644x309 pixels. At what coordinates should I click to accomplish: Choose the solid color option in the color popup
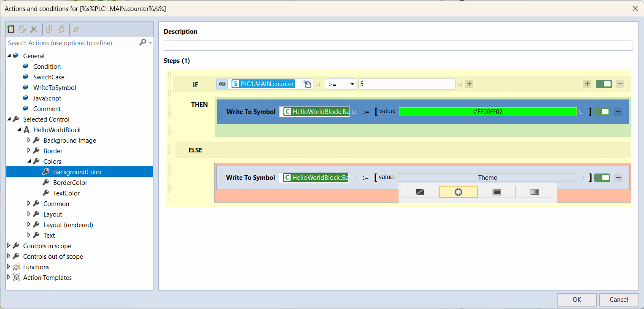point(496,192)
